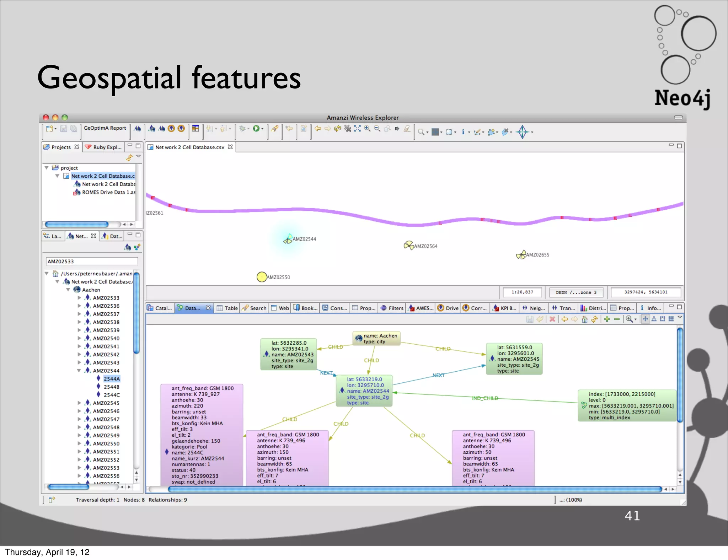Click the back arrow in the main toolbar
The image size is (728, 560).
[318, 129]
